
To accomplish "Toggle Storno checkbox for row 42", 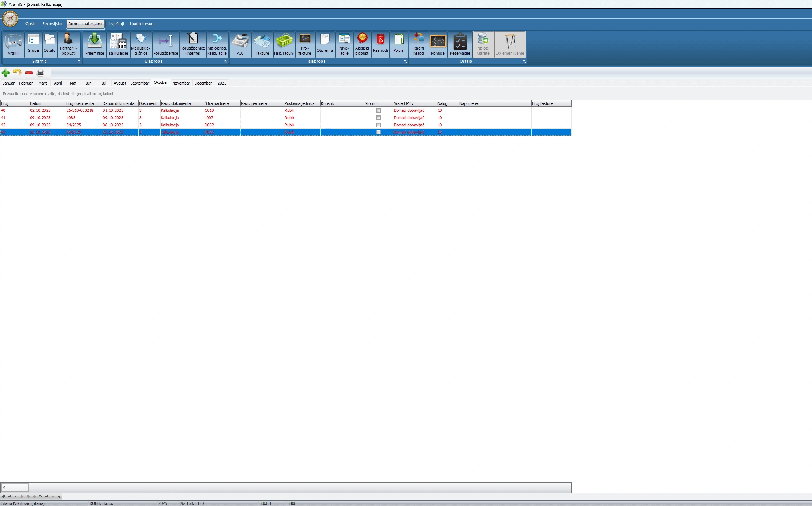I will (x=379, y=125).
